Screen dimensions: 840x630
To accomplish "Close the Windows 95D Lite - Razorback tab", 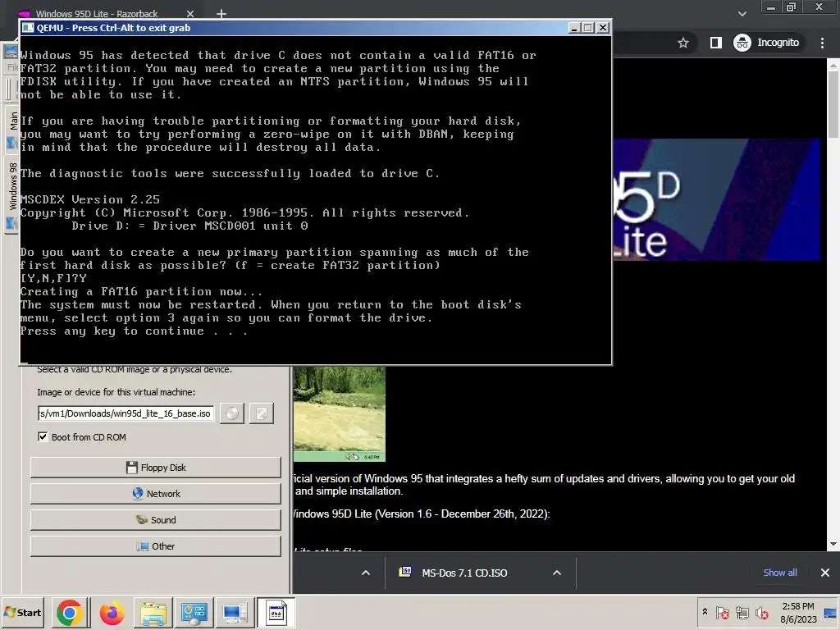I will tap(190, 13).
